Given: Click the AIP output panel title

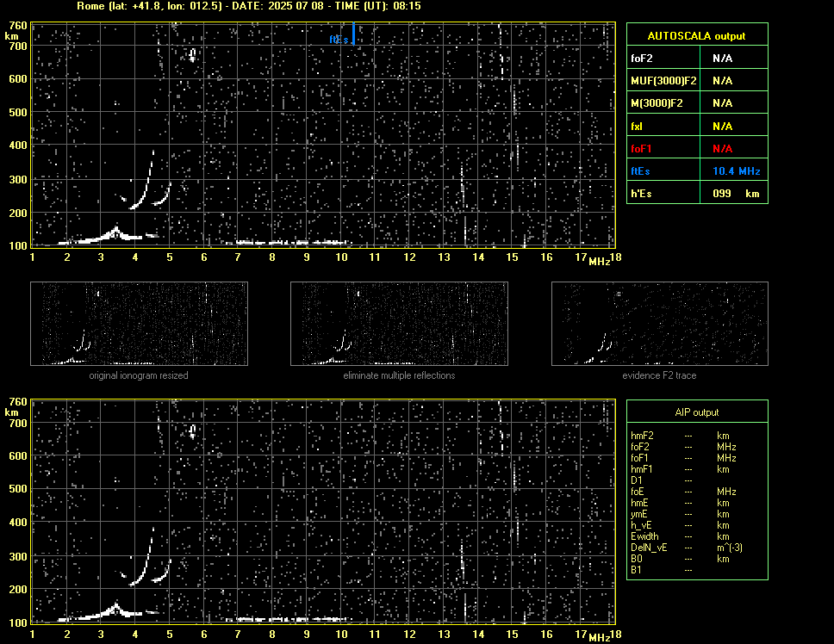Looking at the screenshot, I should 696,412.
